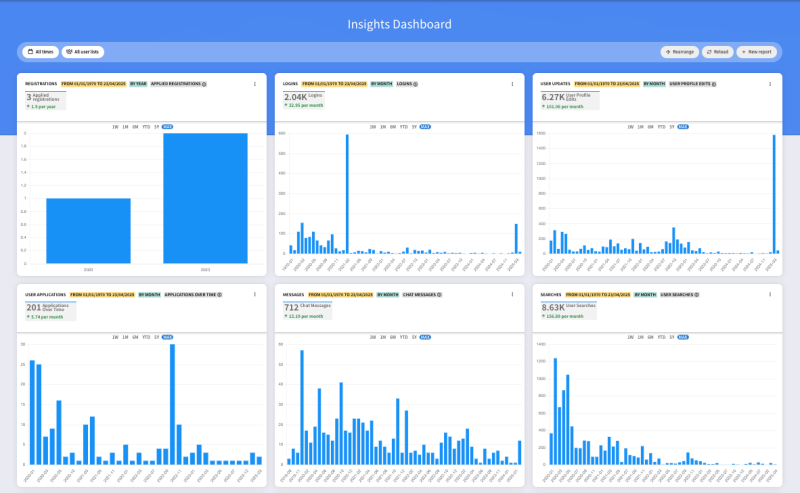Click info icon beside Logins tag

coord(415,84)
